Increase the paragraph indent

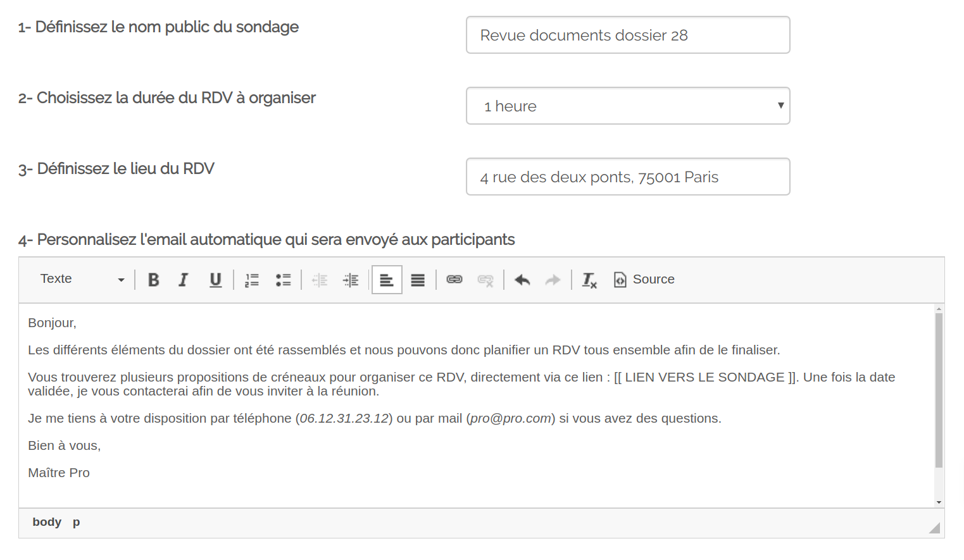351,280
